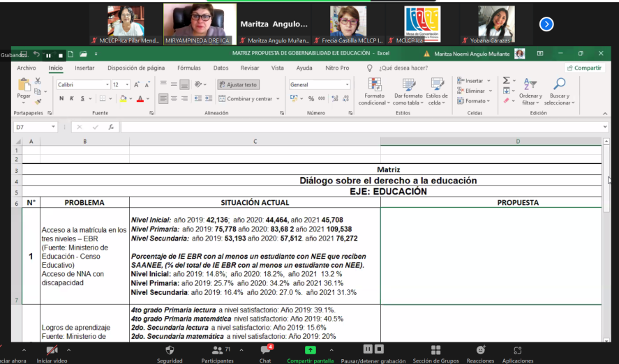619x364 pixels.
Task: Expand the Calibri font name dropdown
Action: click(x=106, y=84)
